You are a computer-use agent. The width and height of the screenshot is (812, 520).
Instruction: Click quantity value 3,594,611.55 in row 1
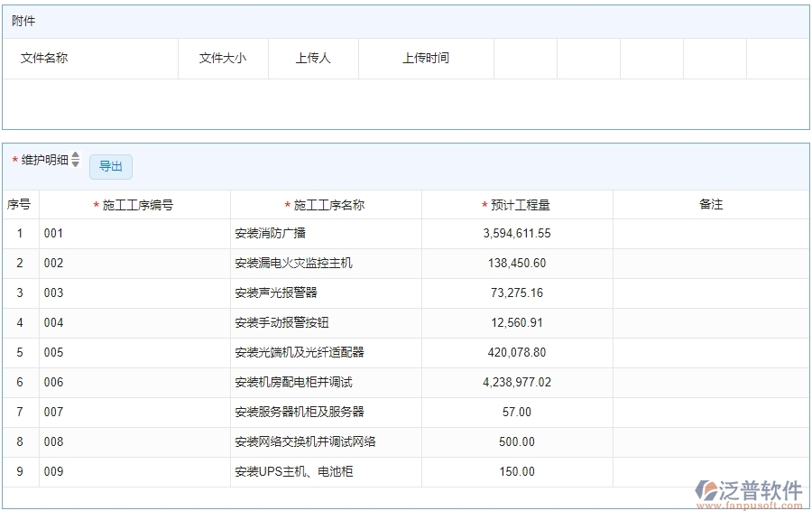[517, 233]
